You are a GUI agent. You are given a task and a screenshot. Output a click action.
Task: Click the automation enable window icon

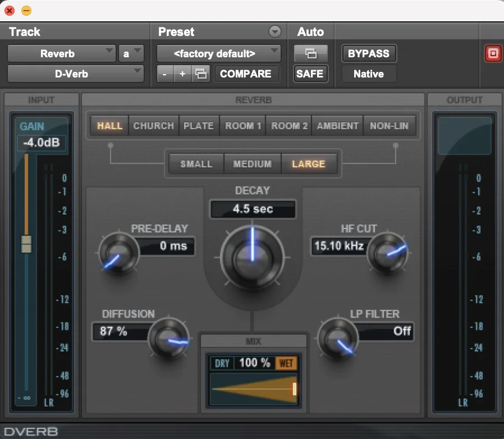[x=310, y=54]
